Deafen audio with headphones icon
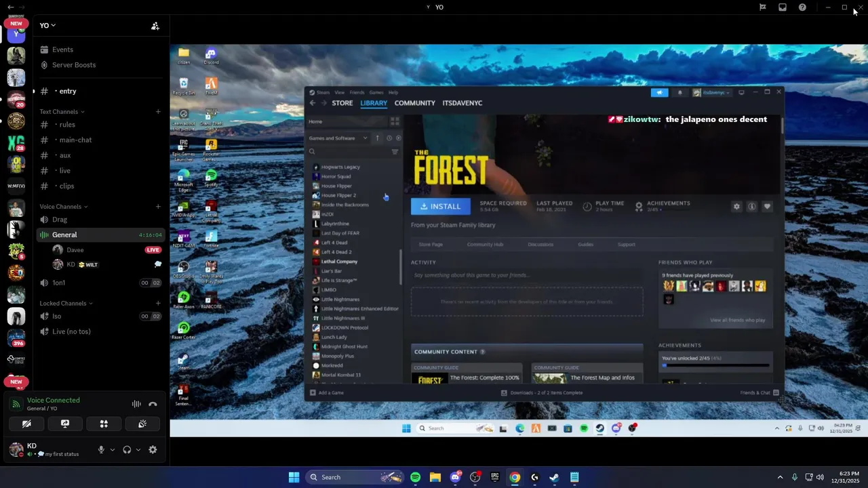This screenshot has width=868, height=488. 127,449
